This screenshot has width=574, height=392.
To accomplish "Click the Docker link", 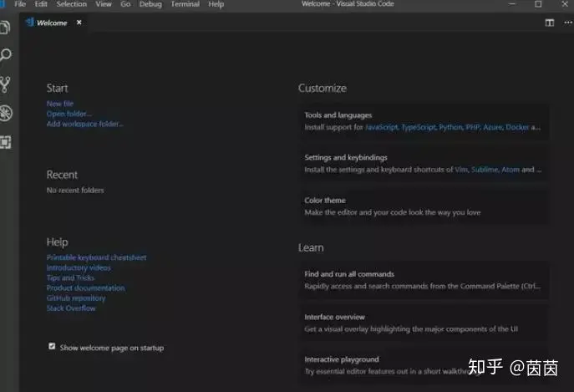I will point(517,127).
